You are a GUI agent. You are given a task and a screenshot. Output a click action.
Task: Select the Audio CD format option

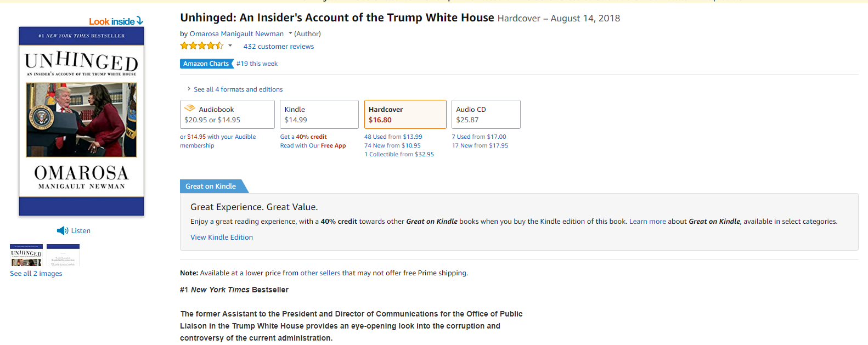[486, 114]
